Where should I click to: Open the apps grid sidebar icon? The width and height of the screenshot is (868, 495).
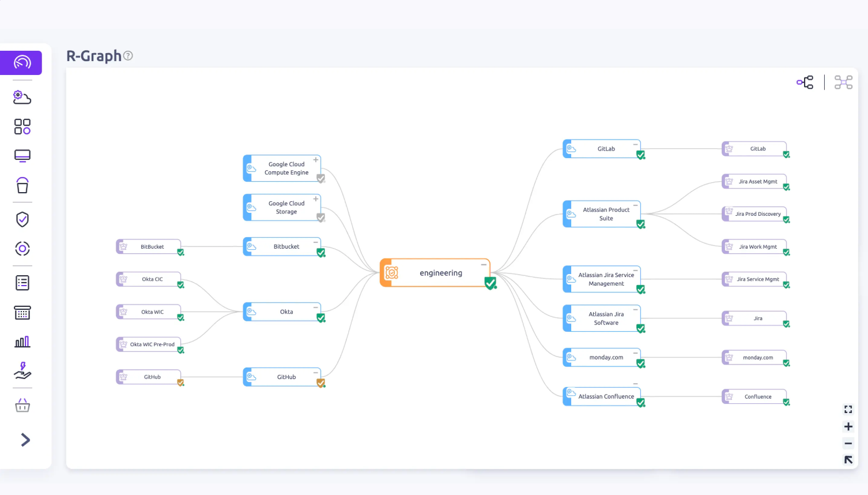[22, 126]
